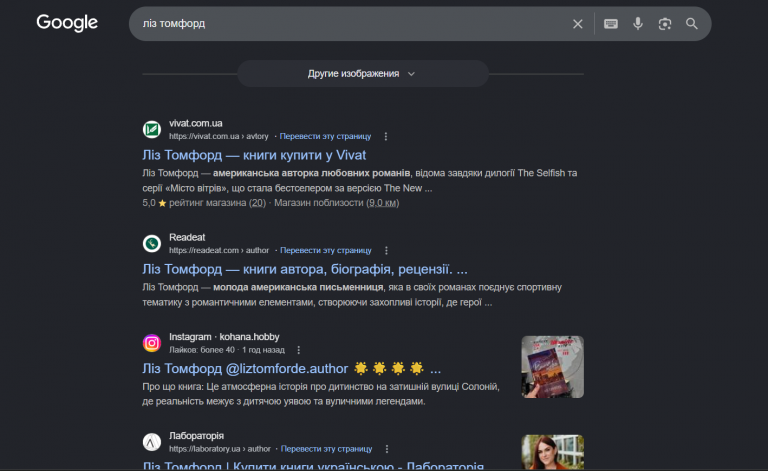Screen dimensions: 768x471
Task: Click the 'Лабораторія' site name text
Action: pos(196,436)
